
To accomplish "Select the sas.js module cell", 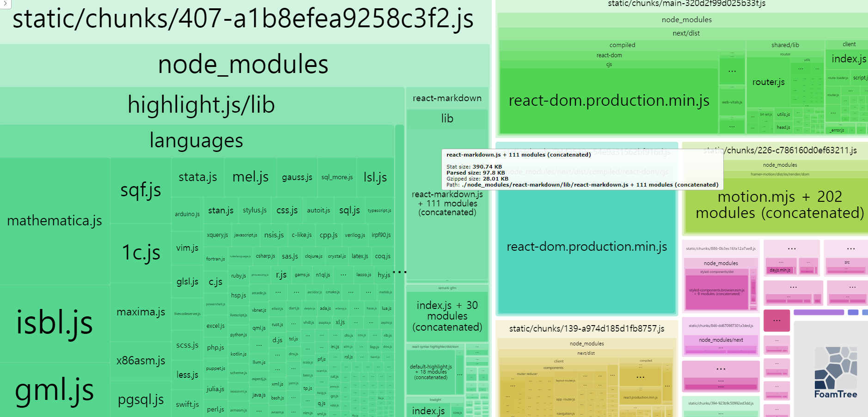I will (290, 256).
